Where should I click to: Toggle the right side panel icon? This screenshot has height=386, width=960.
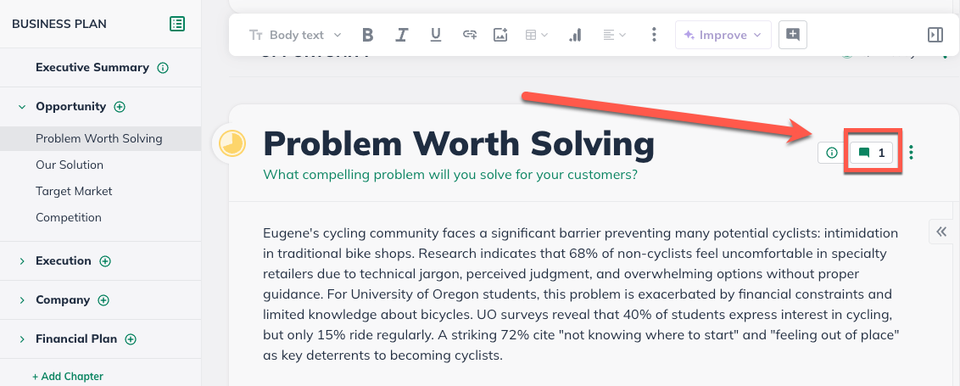[x=935, y=35]
